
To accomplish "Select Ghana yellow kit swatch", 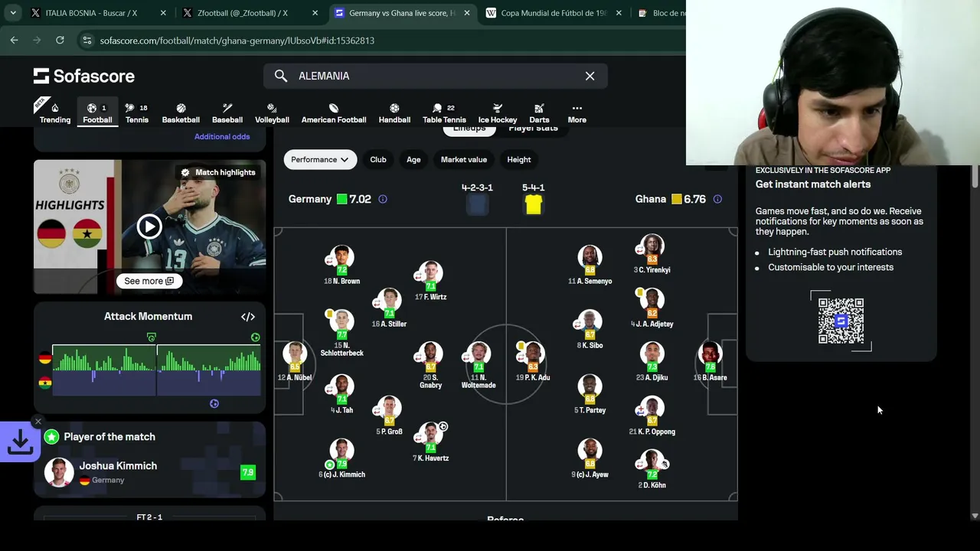I will [534, 204].
